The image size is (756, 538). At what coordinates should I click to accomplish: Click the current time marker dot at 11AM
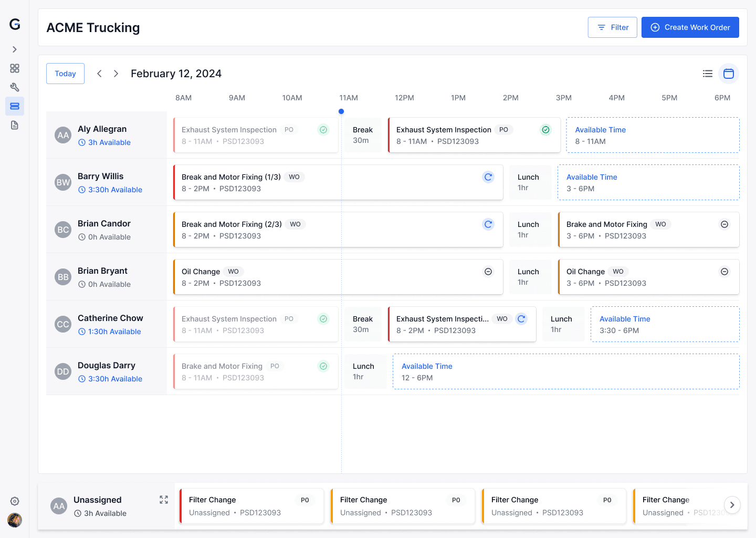(x=341, y=111)
